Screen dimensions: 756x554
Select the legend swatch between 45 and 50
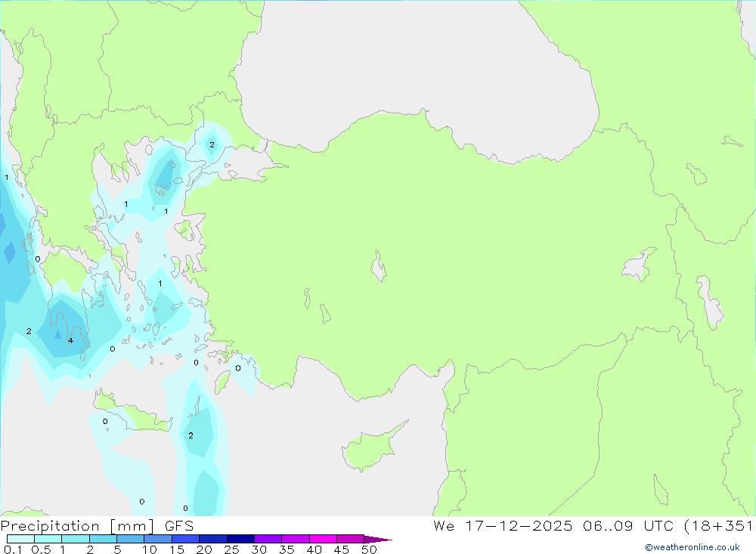pos(351,539)
